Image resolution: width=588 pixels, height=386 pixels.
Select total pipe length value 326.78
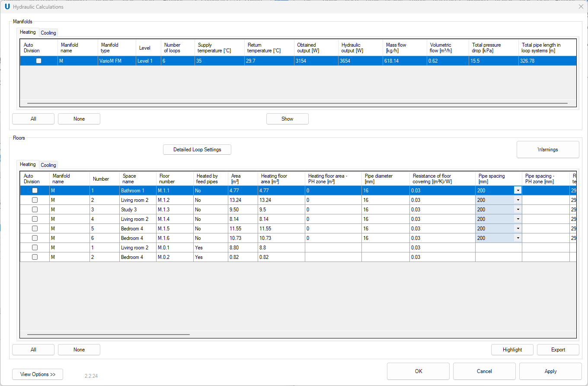coord(547,61)
